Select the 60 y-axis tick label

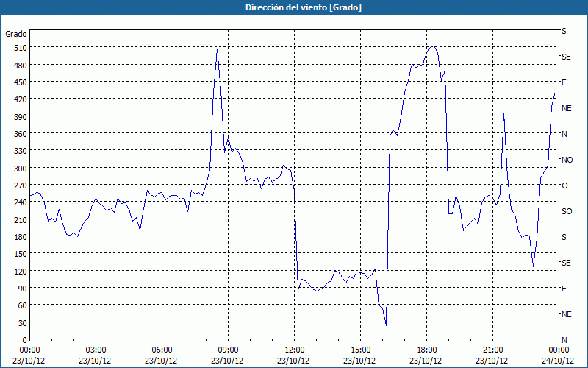pos(23,305)
